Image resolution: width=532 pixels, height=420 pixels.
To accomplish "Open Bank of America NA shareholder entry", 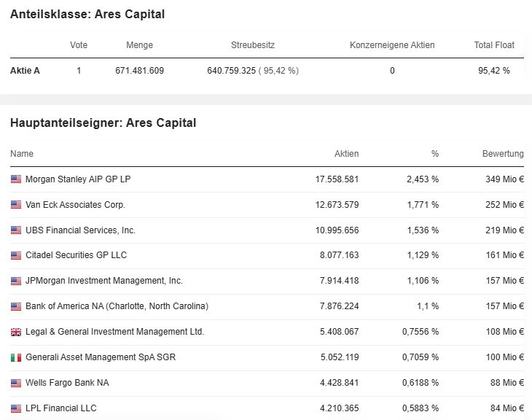I will [x=117, y=306].
